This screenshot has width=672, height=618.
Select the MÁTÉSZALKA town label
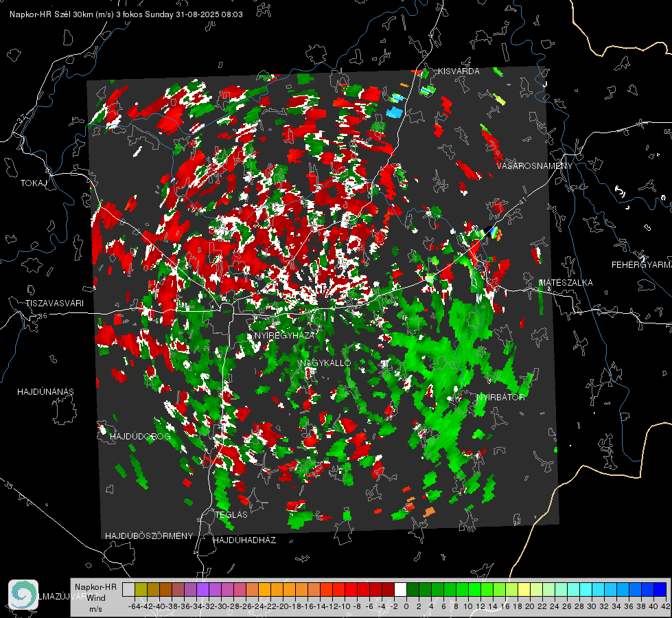click(x=566, y=283)
